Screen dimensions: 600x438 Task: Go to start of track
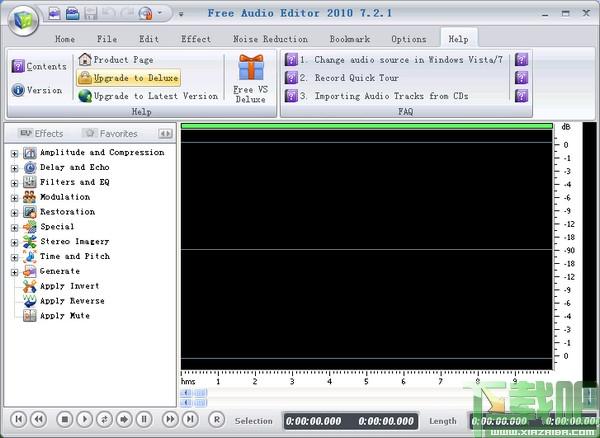coord(18,420)
